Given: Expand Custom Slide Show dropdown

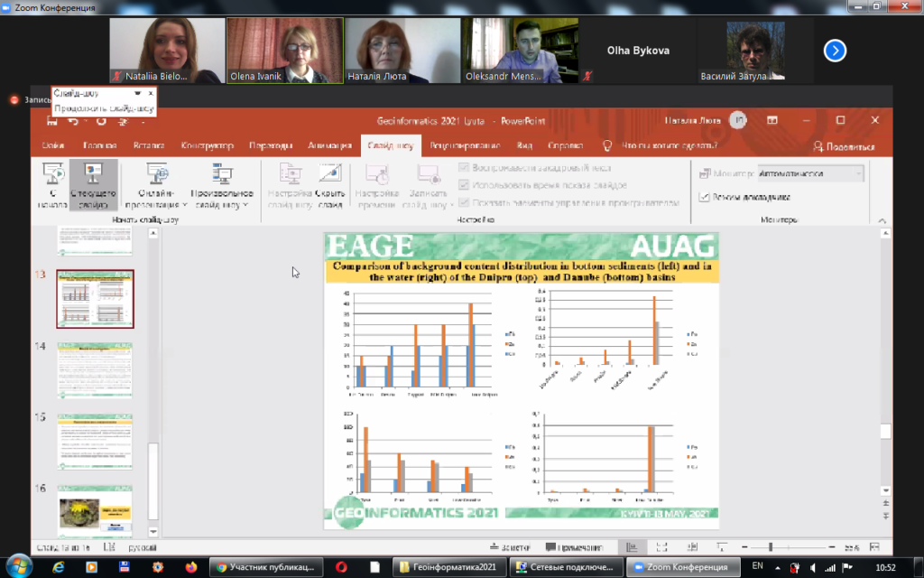Looking at the screenshot, I should point(222,199).
